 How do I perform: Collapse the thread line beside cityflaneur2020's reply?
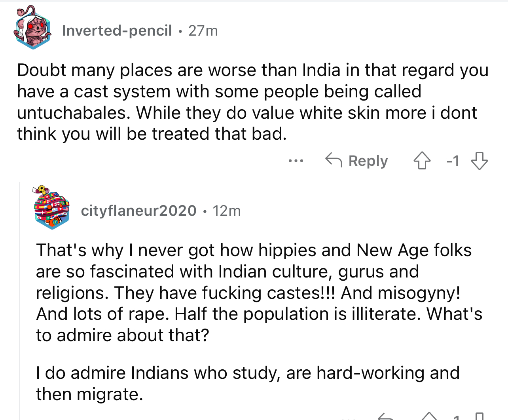point(20,301)
